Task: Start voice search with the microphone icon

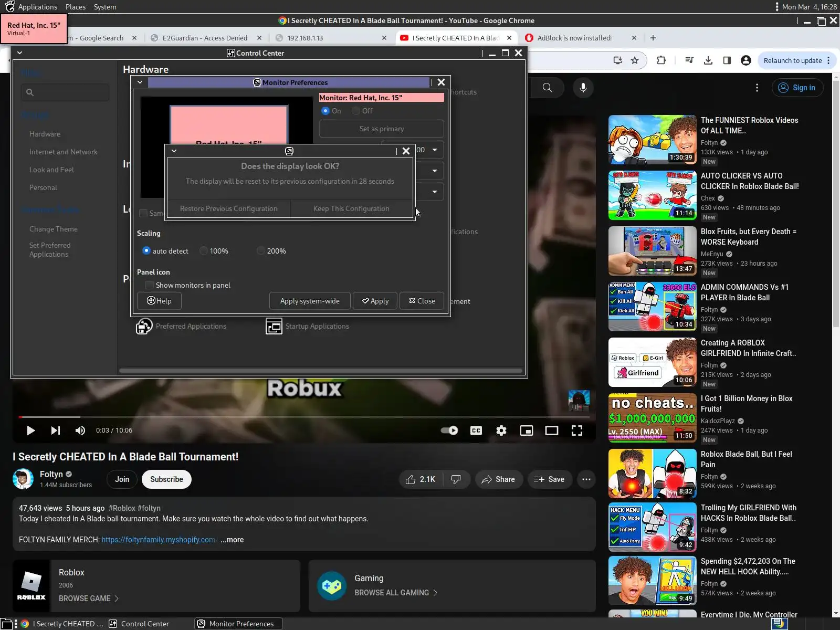Action: pyautogui.click(x=583, y=88)
